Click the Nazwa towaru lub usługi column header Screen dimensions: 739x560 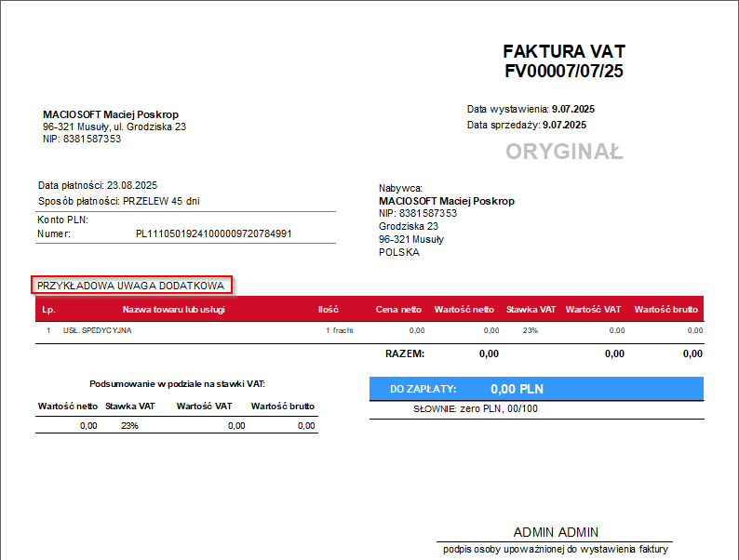click(x=174, y=309)
